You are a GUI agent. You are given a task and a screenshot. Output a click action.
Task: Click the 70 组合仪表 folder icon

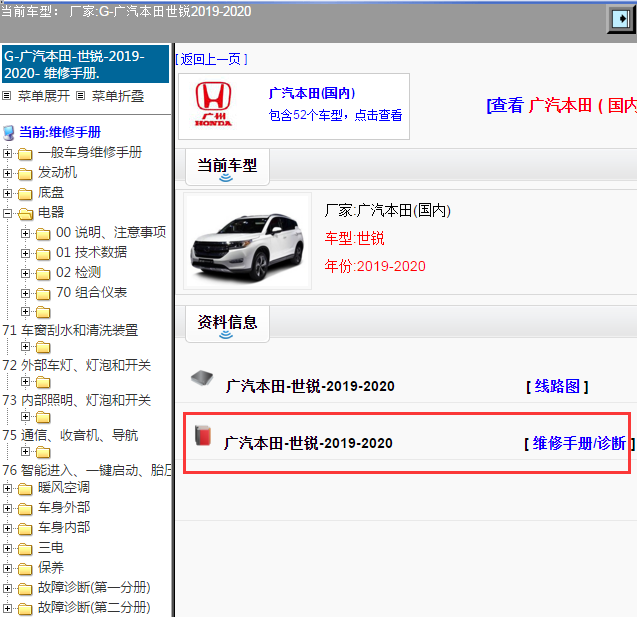[43, 294]
